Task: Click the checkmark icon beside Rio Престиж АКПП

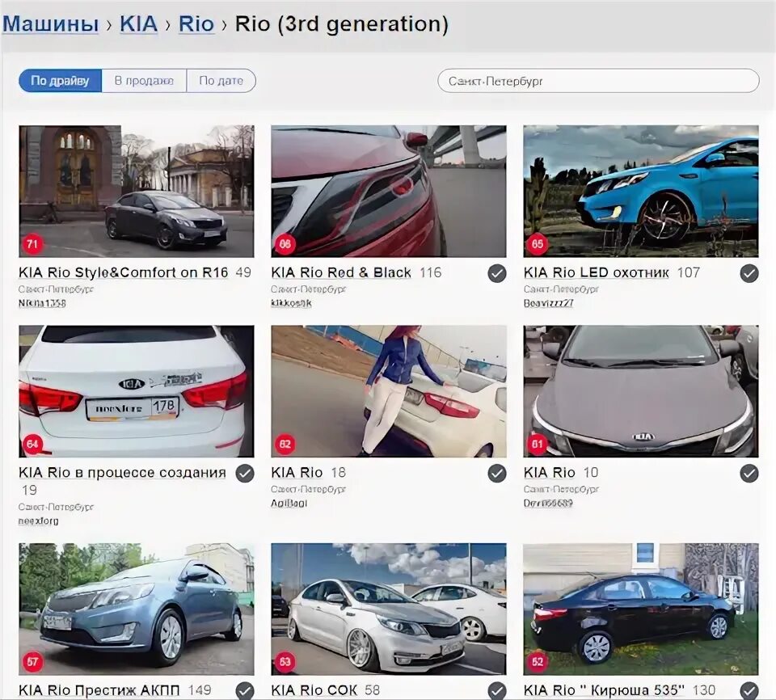Action: pyautogui.click(x=244, y=690)
